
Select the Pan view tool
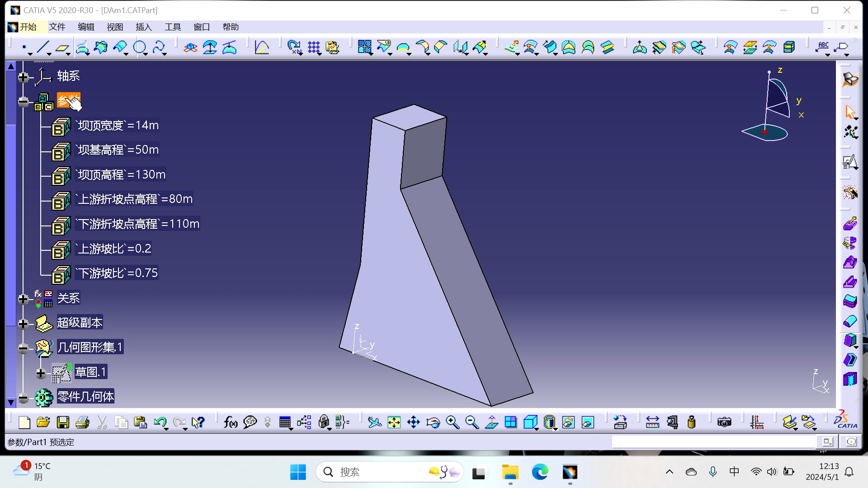[413, 422]
